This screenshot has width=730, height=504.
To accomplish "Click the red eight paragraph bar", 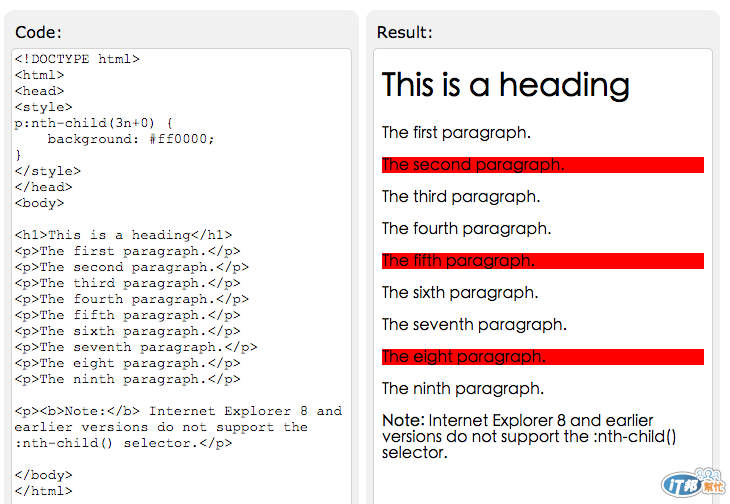I will 542,357.
